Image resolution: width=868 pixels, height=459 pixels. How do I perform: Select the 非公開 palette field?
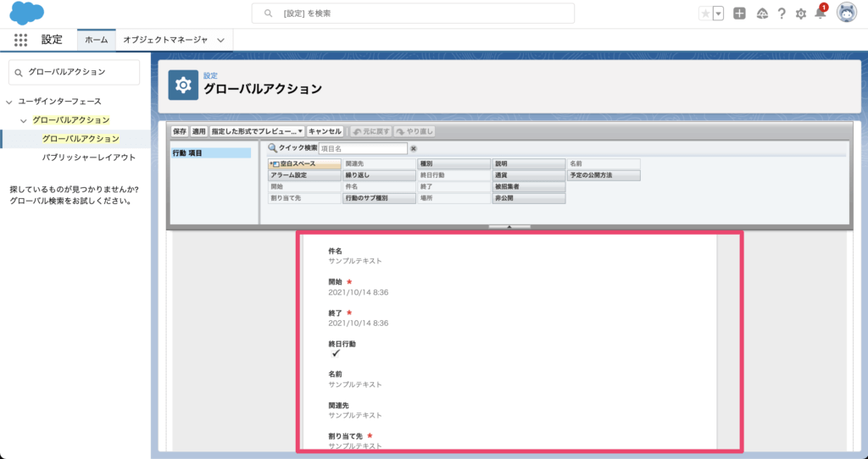[x=529, y=198]
